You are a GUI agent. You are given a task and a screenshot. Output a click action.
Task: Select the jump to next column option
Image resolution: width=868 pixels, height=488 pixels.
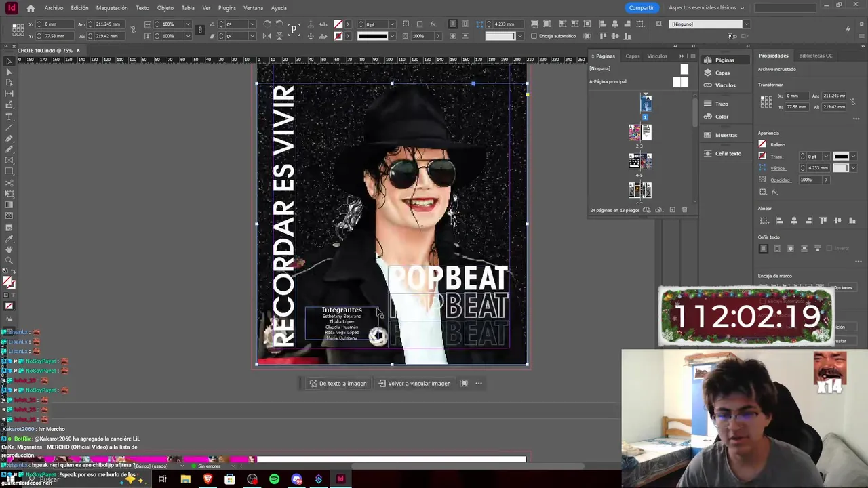click(x=818, y=249)
